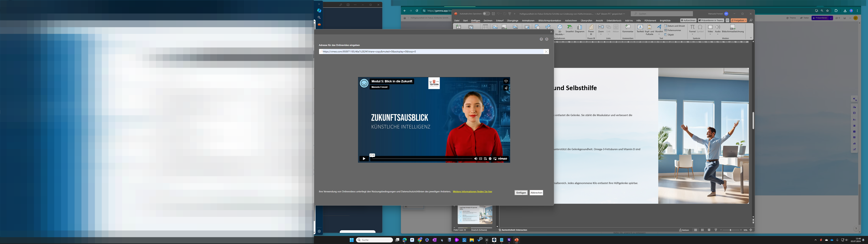Click happy smiley feedback icon in dialog

(541, 39)
